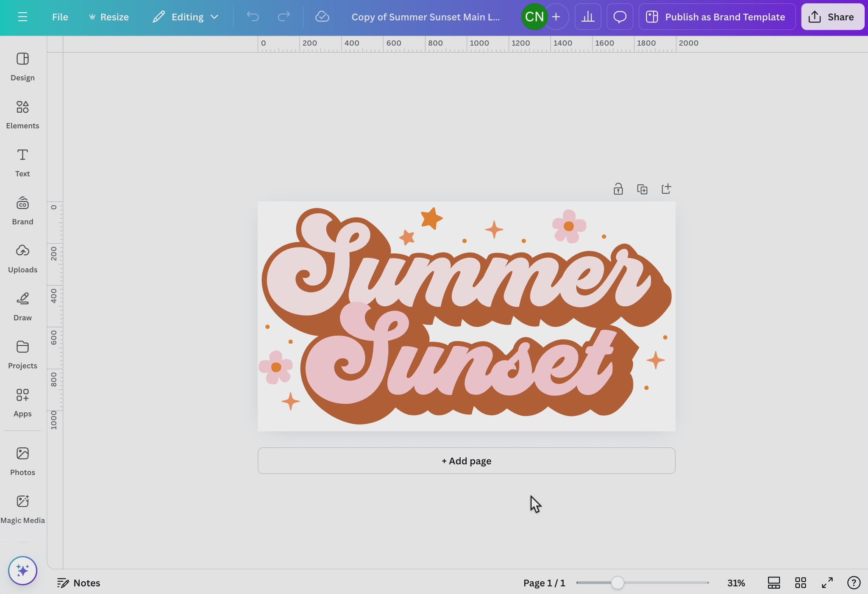This screenshot has width=868, height=594.
Task: Select the Draw tool
Action: pos(22,306)
